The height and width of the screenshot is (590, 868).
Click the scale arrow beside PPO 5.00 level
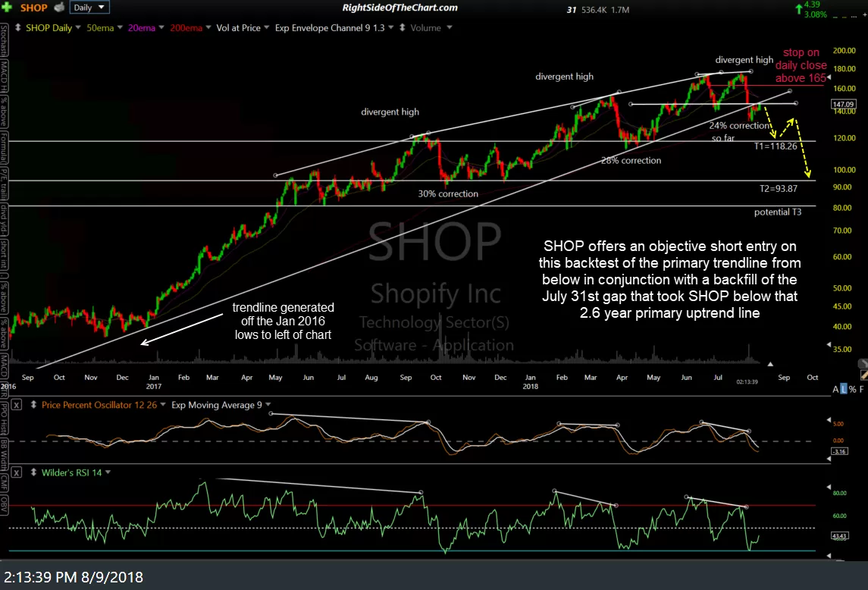[x=829, y=420]
